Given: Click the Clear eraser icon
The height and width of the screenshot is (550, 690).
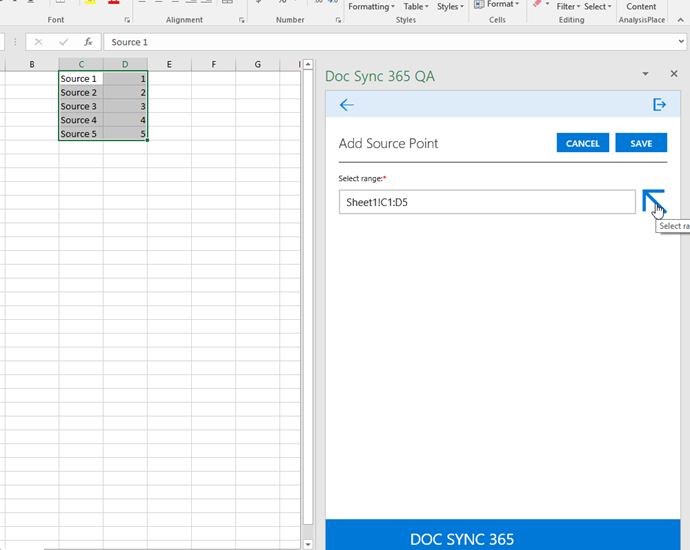Looking at the screenshot, I should [x=537, y=4].
